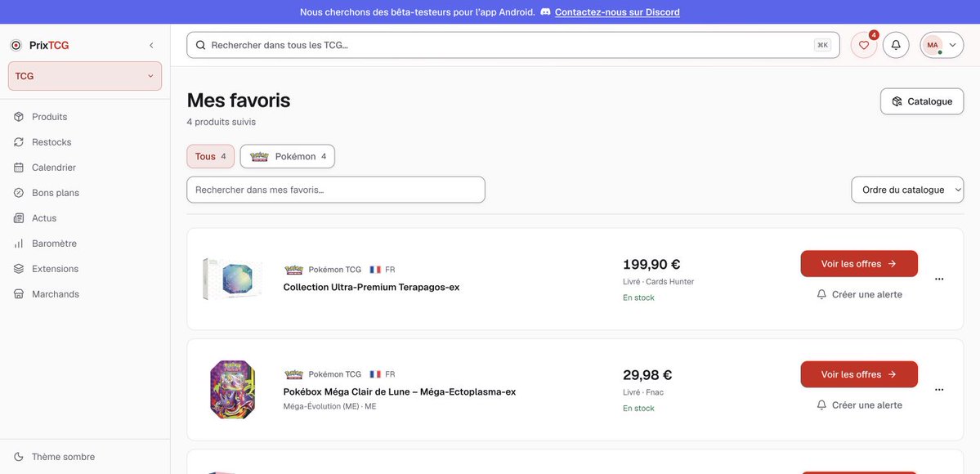Click Livré · Fnac merchant text
The image size is (980, 474).
point(643,392)
